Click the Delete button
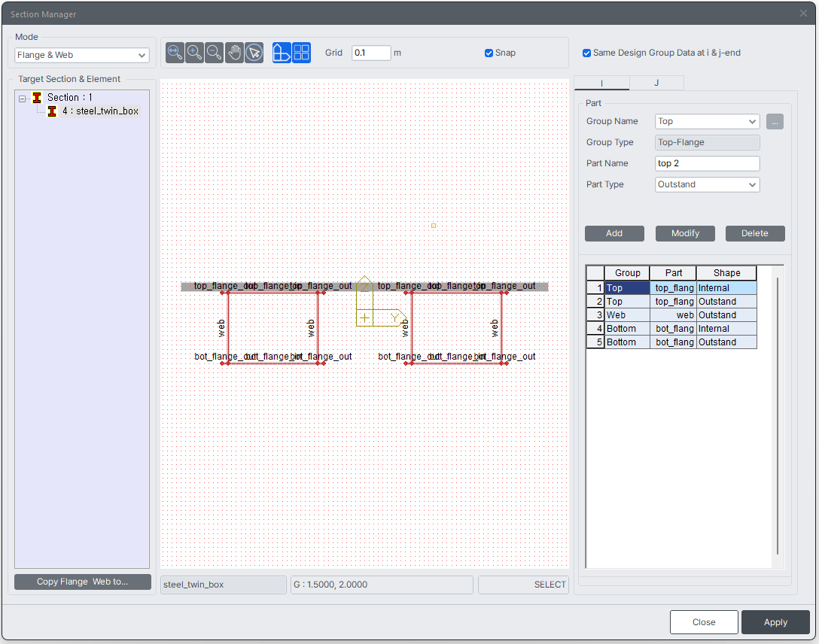 755,233
